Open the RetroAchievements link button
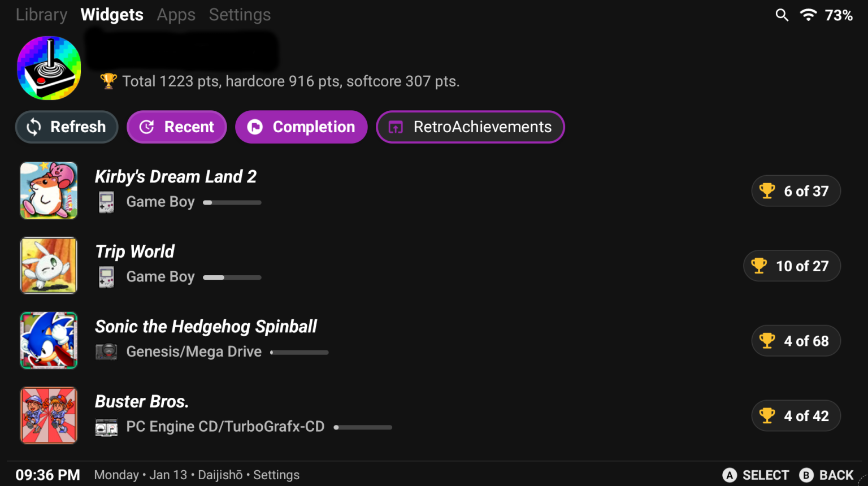 [x=470, y=127]
